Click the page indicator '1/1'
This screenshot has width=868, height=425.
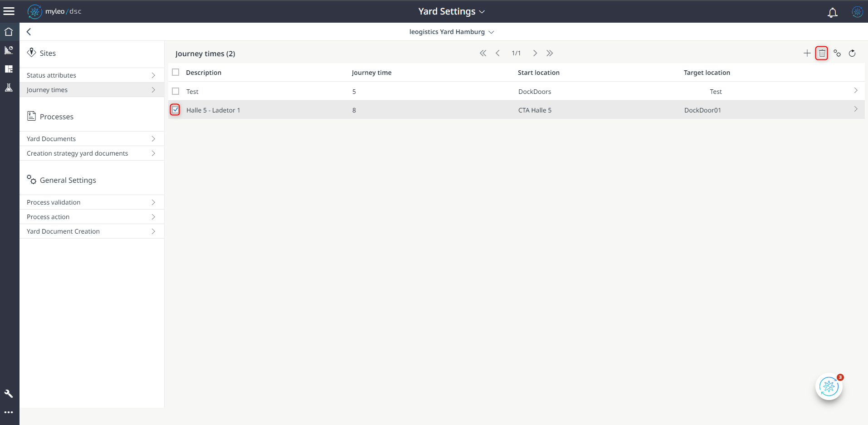(516, 53)
